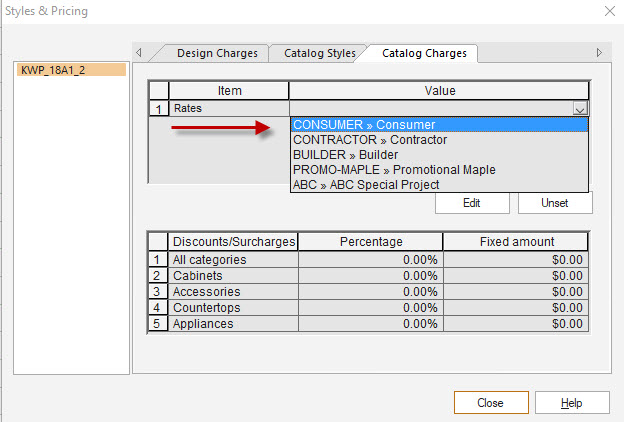Edit All categories fixed amount cell
This screenshot has width=624, height=422.
pyautogui.click(x=514, y=260)
